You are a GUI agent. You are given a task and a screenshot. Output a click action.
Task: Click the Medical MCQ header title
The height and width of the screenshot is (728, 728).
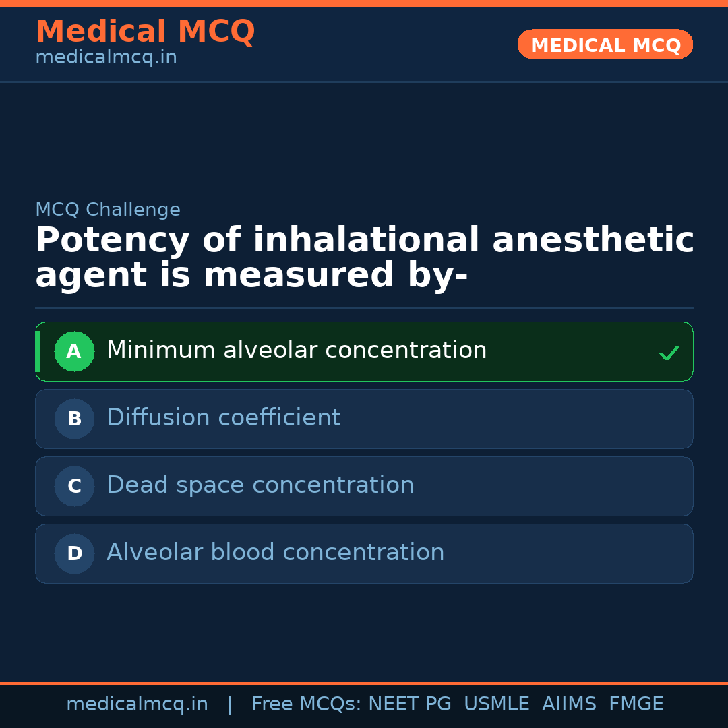[145, 32]
